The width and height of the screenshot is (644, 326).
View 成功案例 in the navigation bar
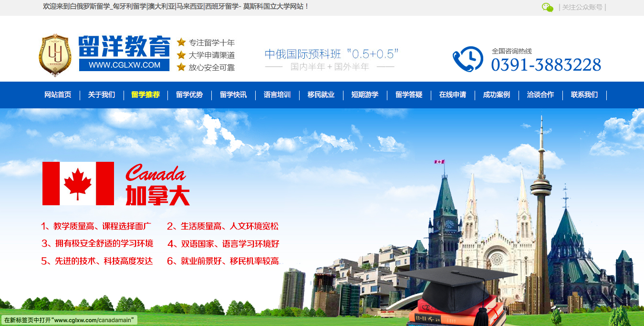point(497,95)
